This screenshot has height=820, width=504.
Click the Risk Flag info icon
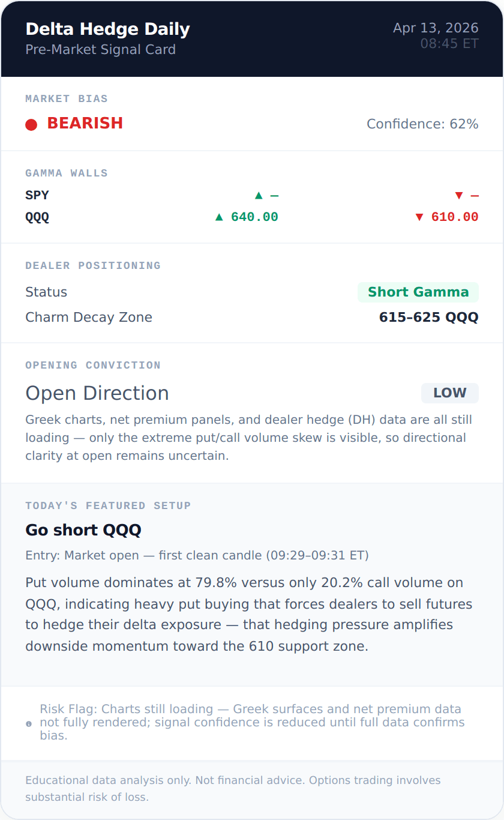click(x=29, y=724)
